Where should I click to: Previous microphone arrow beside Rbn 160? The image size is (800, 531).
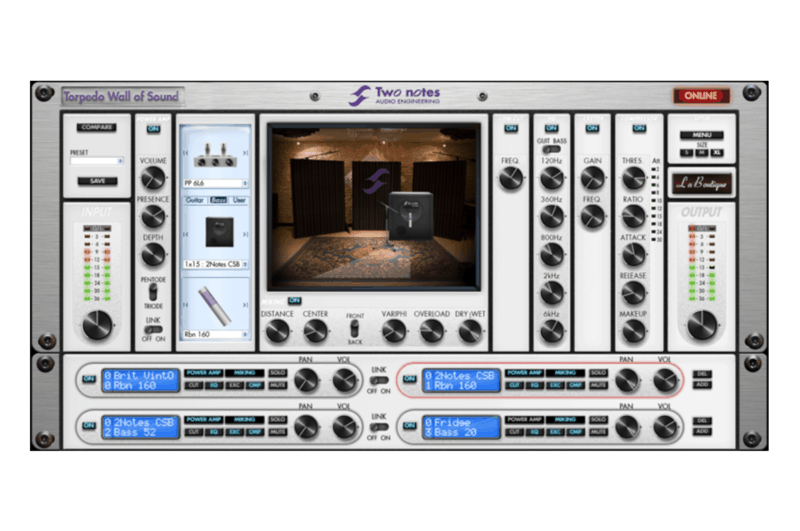point(186,305)
